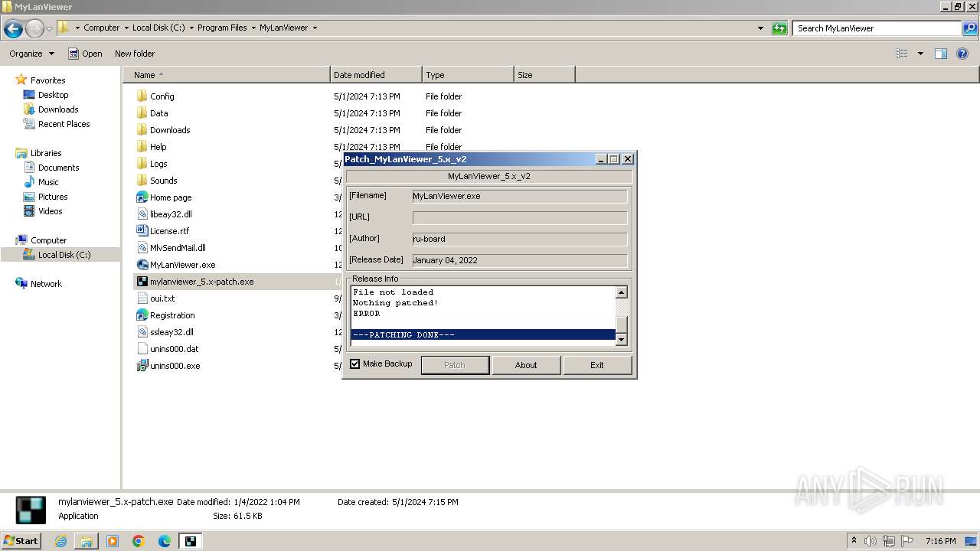Open the recent pages dropdown arrow

49,28
